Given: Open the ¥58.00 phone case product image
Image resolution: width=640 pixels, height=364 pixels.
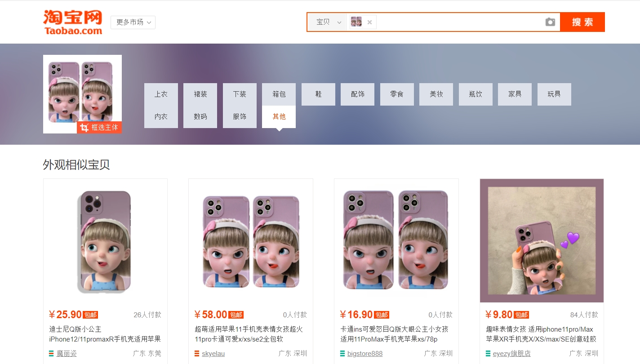Looking at the screenshot, I should (251, 241).
